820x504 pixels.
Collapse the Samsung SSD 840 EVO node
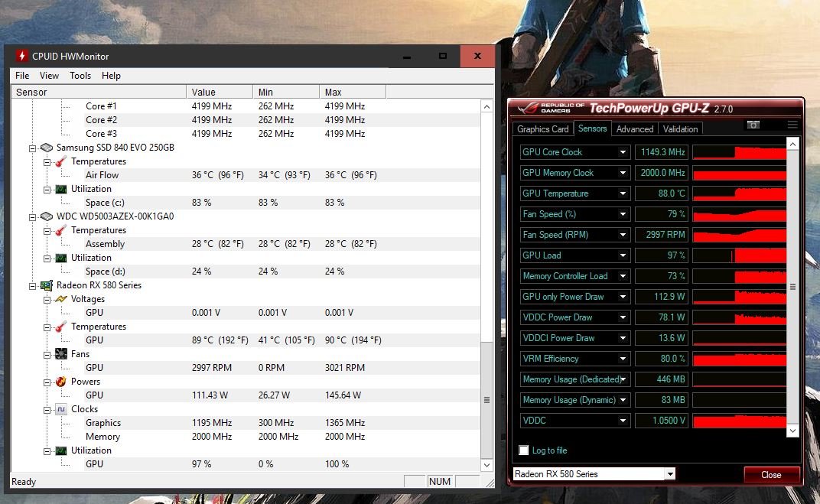point(32,148)
